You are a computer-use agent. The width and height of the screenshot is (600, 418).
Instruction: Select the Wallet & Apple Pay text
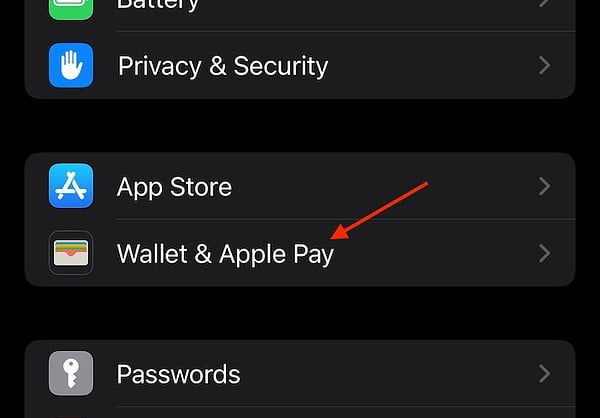(225, 255)
